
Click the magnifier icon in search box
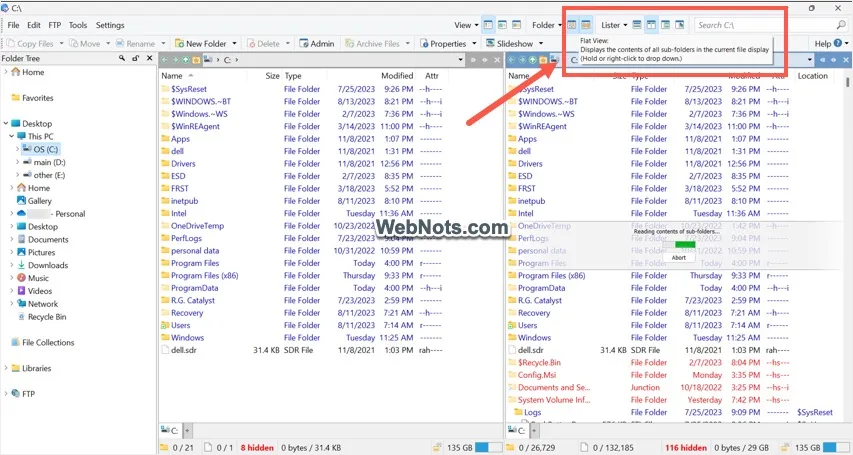coord(841,25)
